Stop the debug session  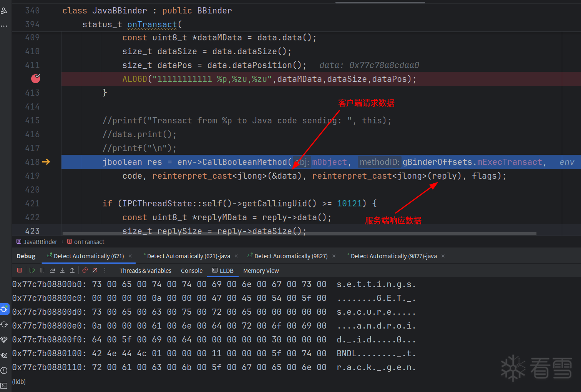20,271
